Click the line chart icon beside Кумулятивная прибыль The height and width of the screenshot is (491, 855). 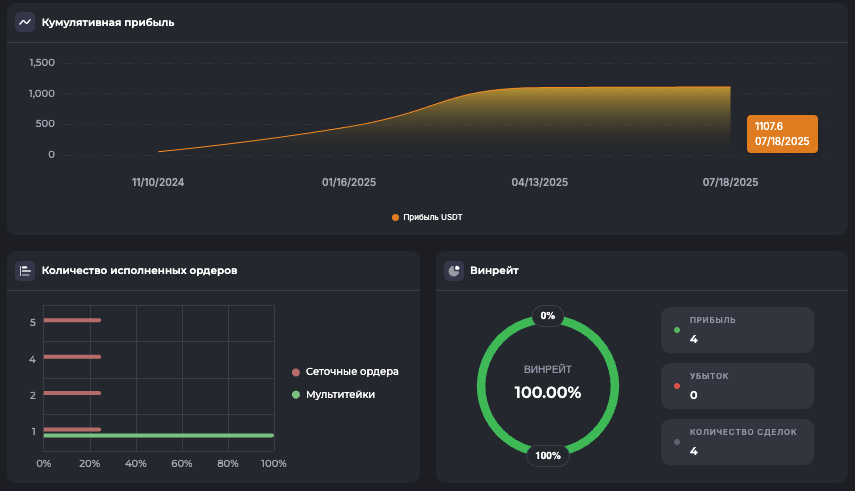click(25, 22)
